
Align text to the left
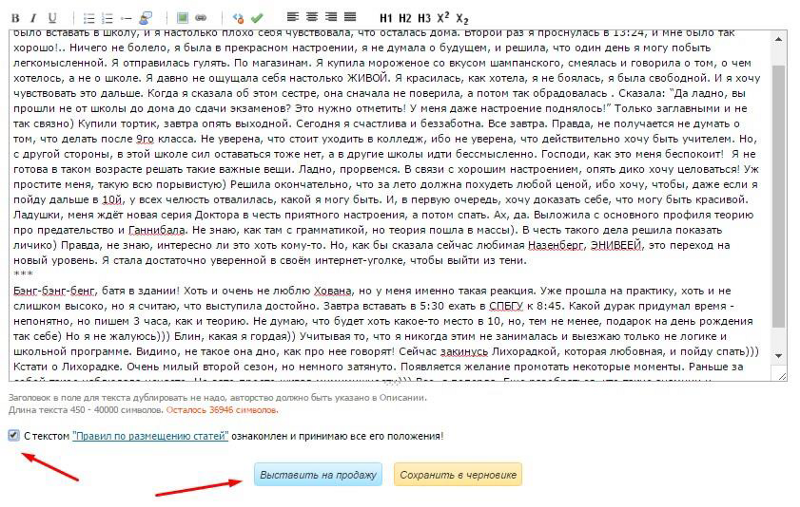point(293,18)
